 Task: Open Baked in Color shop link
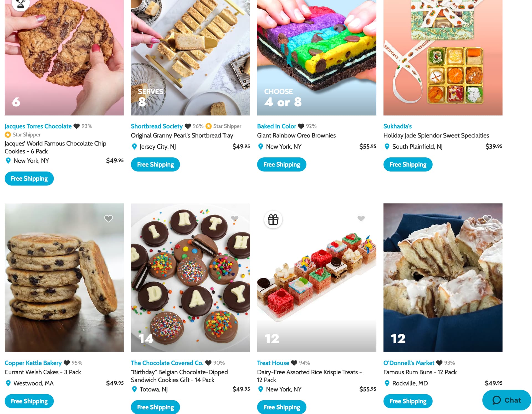coord(277,126)
